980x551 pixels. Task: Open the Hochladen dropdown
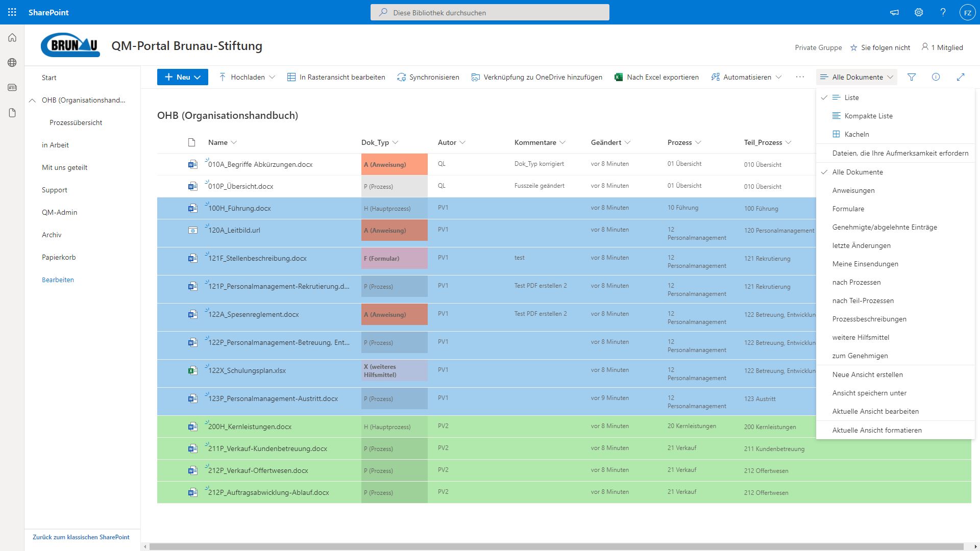point(247,77)
